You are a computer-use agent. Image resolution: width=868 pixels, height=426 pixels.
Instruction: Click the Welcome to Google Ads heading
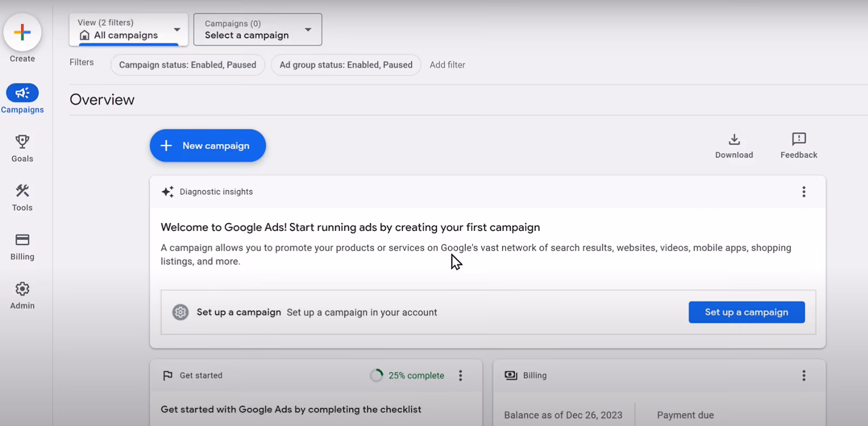[x=350, y=227]
